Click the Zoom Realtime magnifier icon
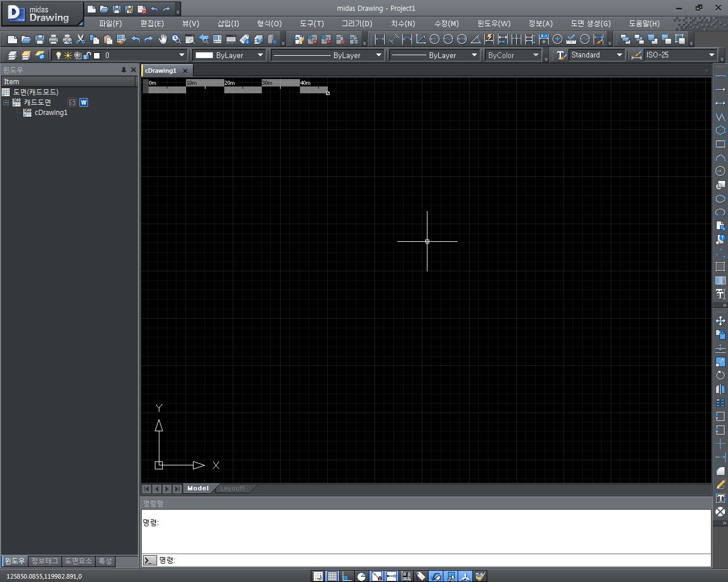The image size is (728, 582). [x=176, y=39]
